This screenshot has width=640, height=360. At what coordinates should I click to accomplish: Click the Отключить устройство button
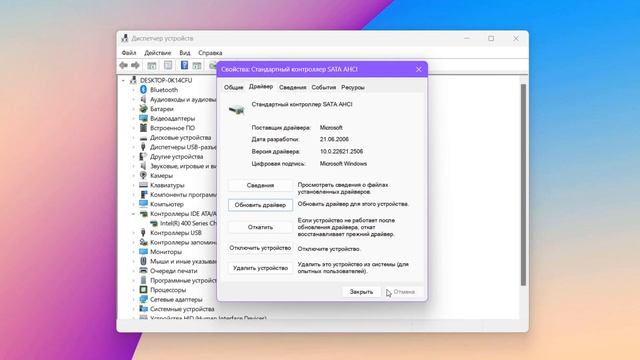tap(260, 248)
